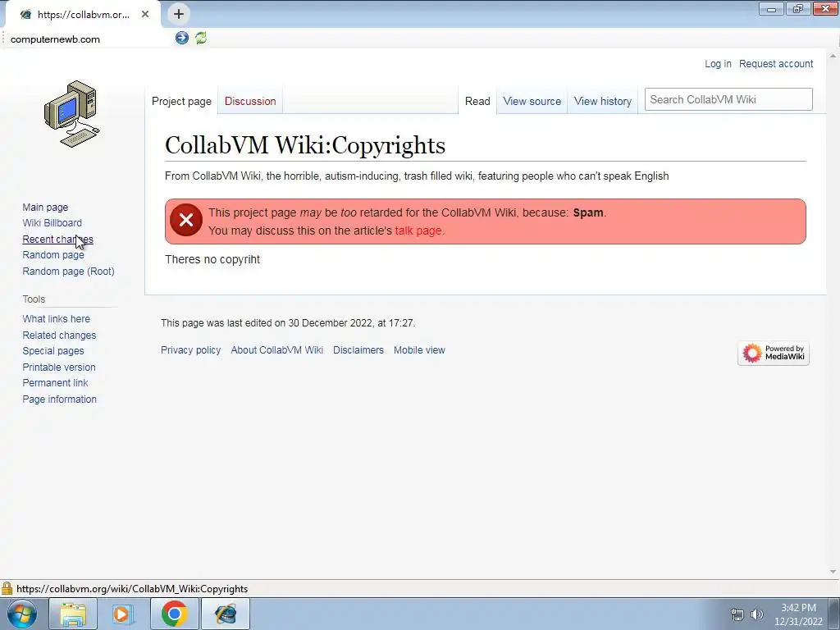Click the padlock icon in status bar

point(7,588)
